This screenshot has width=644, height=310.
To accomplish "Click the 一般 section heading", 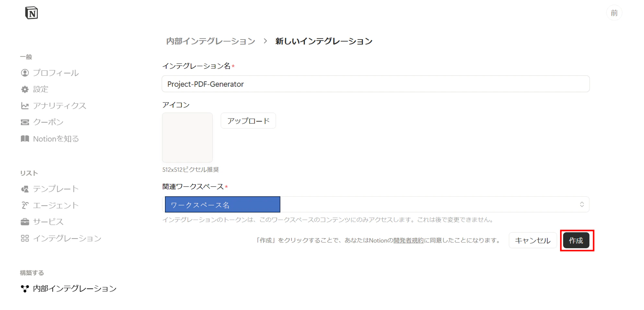I will pos(26,57).
